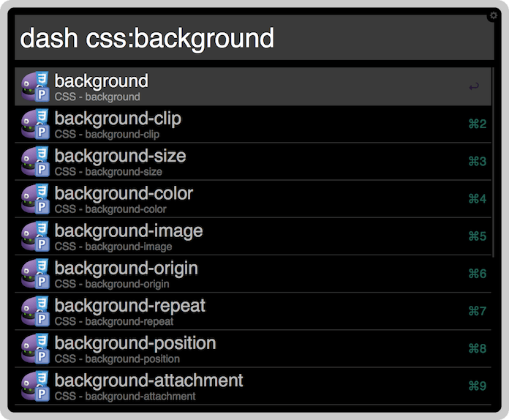
Task: Click Dash icon beside background-size result
Action: pyautogui.click(x=35, y=161)
